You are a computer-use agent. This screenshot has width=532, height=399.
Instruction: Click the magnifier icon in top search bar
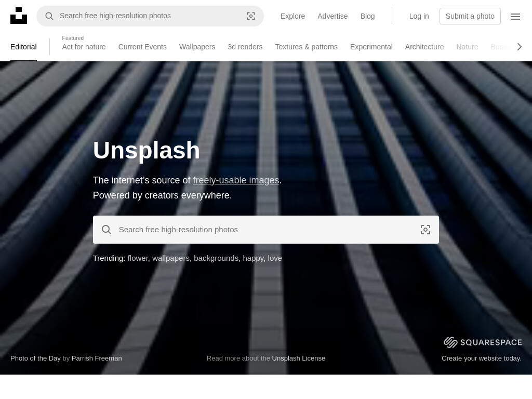coord(49,16)
